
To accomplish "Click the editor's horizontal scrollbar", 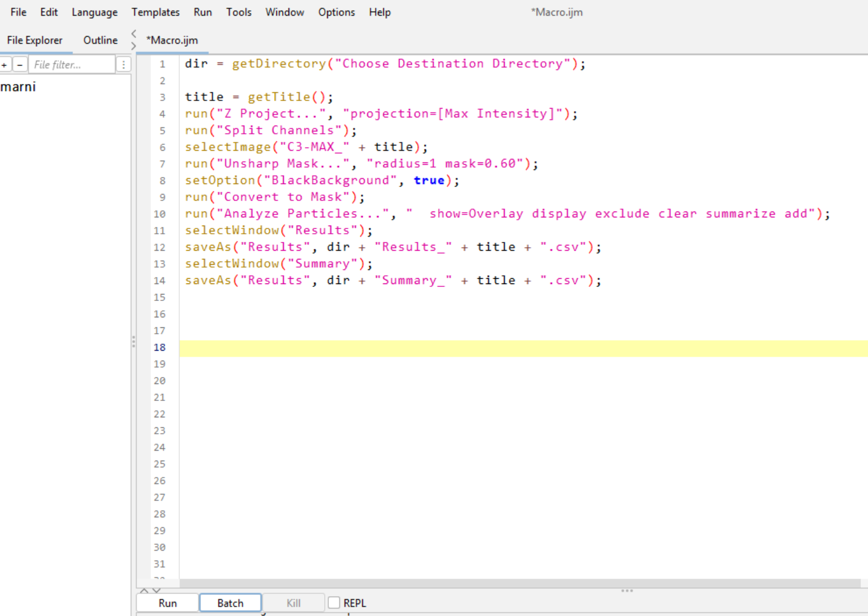I will pyautogui.click(x=520, y=583).
